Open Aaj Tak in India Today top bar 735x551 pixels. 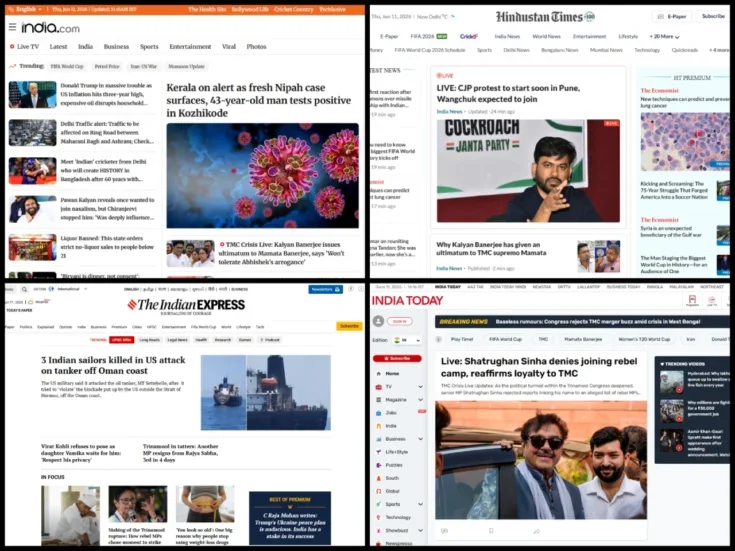pyautogui.click(x=475, y=287)
